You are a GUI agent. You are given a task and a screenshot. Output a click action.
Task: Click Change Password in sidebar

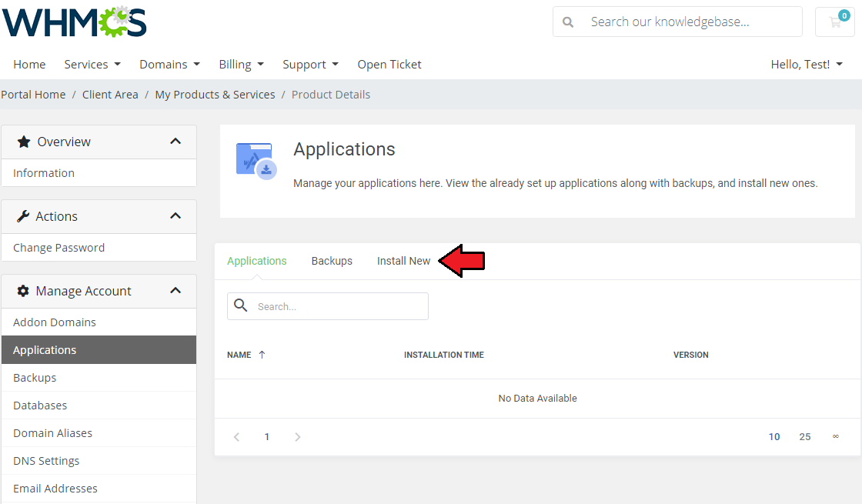[x=99, y=248]
